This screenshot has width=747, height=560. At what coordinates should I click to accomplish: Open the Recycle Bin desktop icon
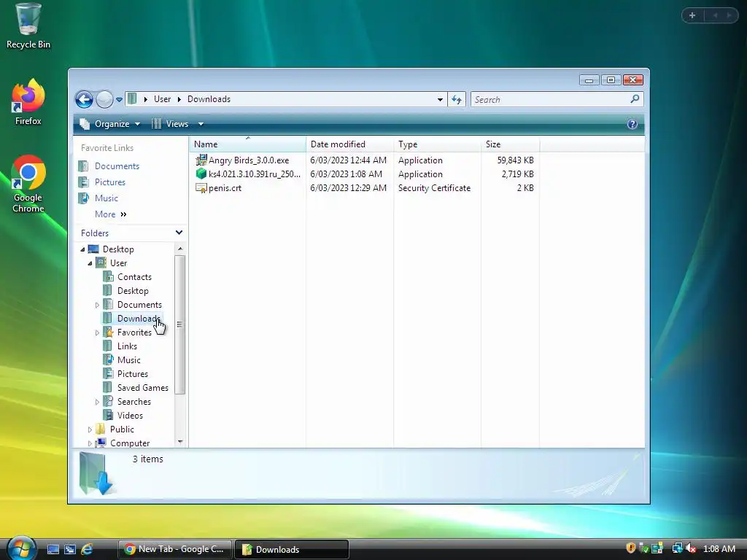28,26
